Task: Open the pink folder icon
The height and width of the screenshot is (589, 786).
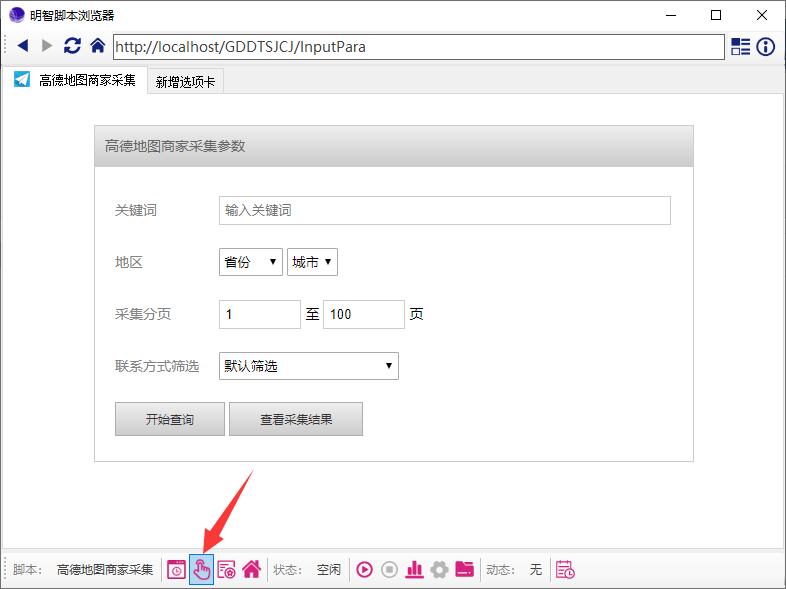Action: 465,569
